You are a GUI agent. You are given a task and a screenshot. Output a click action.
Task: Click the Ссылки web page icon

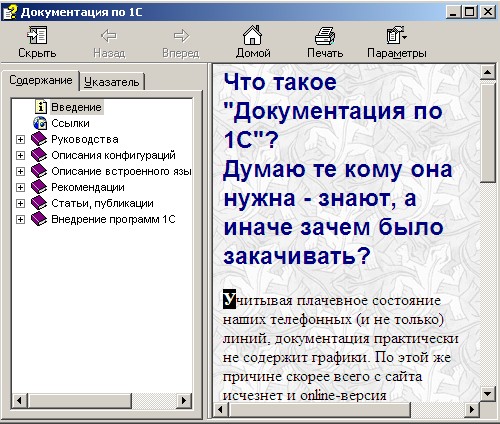coord(40,123)
